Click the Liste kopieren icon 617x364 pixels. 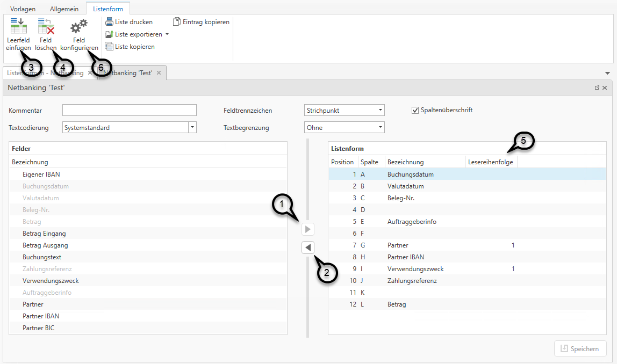(x=110, y=47)
